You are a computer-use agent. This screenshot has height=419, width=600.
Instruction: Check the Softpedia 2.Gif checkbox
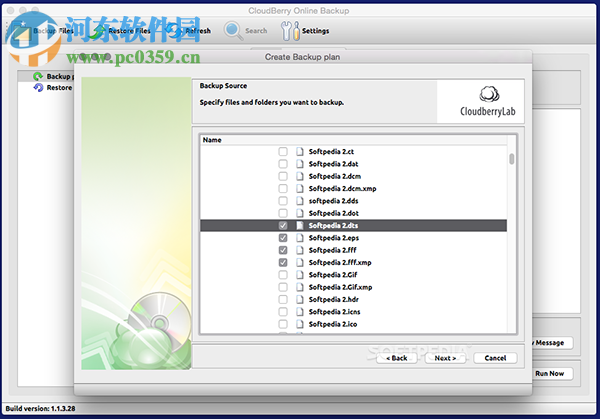click(283, 275)
